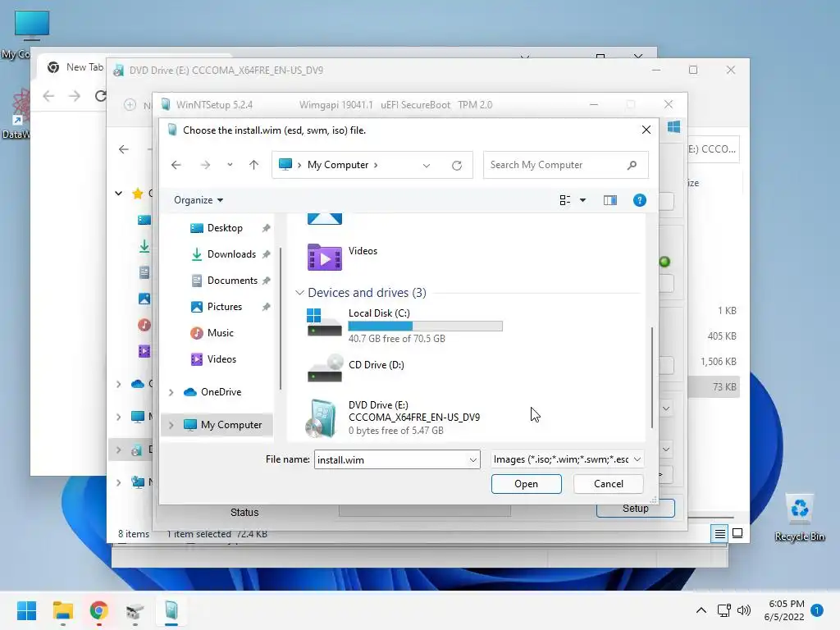Open the Images file type filter

pos(567,459)
